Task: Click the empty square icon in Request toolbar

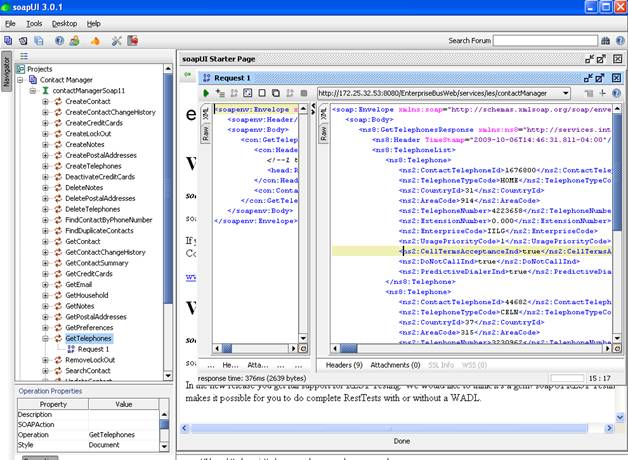Action: (x=262, y=93)
